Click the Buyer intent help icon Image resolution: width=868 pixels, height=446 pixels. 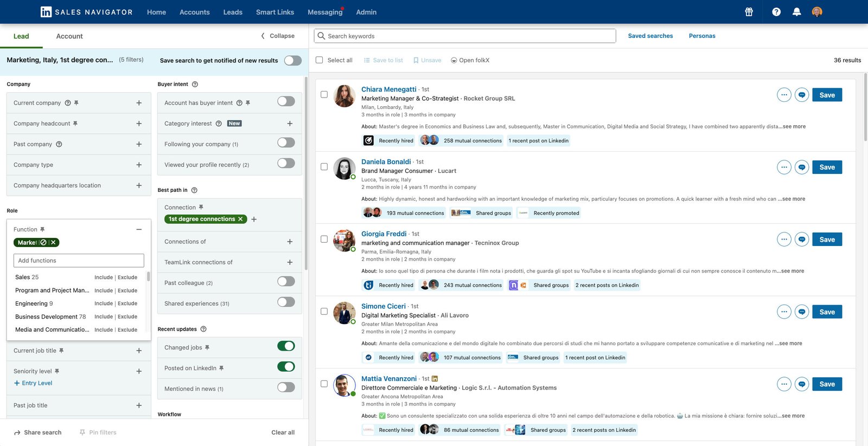195,84
